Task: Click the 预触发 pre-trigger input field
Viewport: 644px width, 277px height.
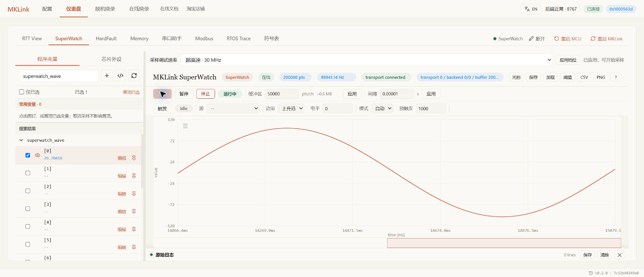Action: coord(431,109)
